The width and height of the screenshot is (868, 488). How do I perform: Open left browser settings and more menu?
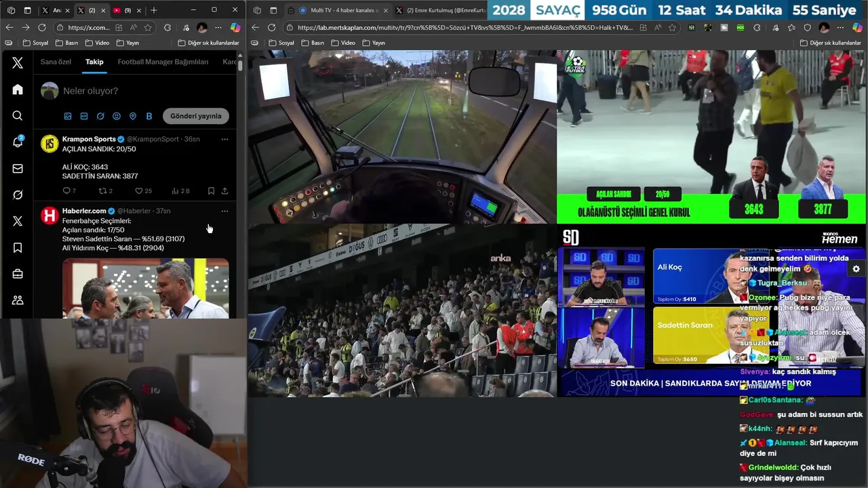click(x=218, y=28)
